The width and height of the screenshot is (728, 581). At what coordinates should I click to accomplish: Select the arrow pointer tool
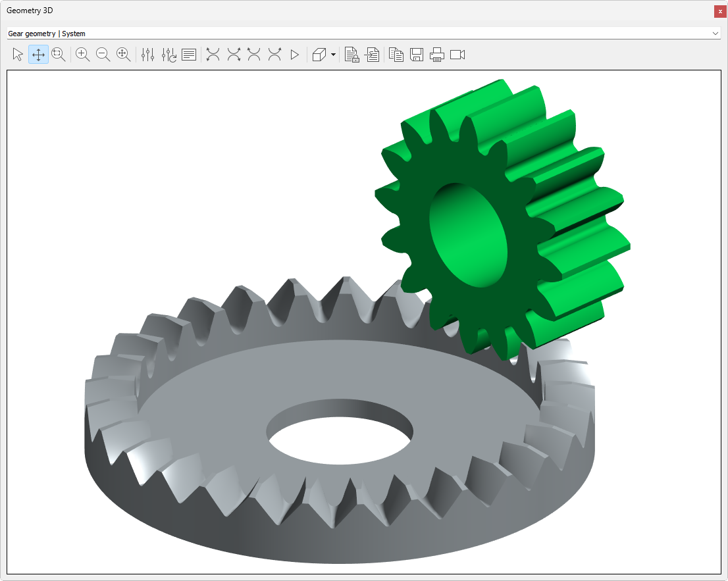click(18, 55)
